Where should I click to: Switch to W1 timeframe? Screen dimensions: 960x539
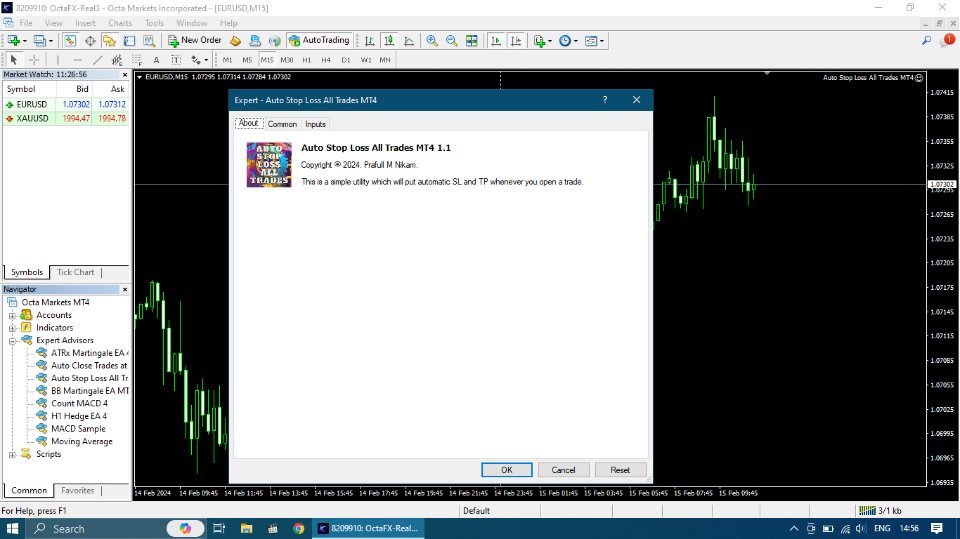[x=366, y=59]
